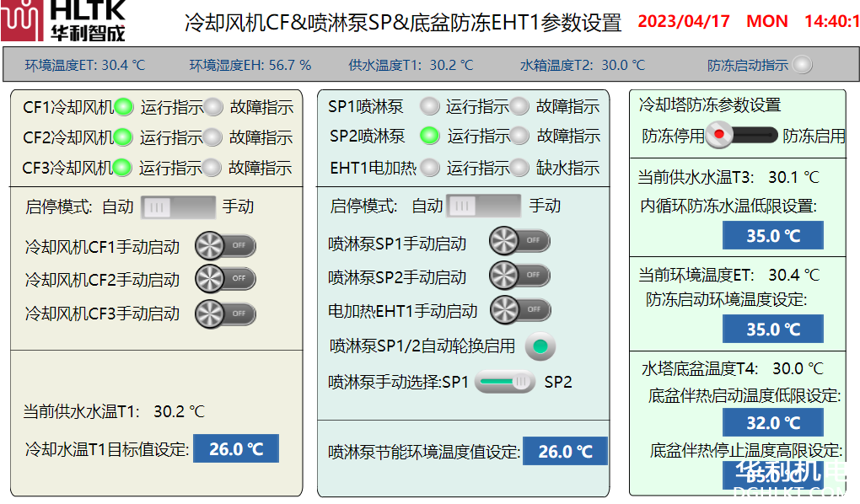
Task: Toggle cooling fan CF1 manual start switch
Action: click(x=225, y=246)
